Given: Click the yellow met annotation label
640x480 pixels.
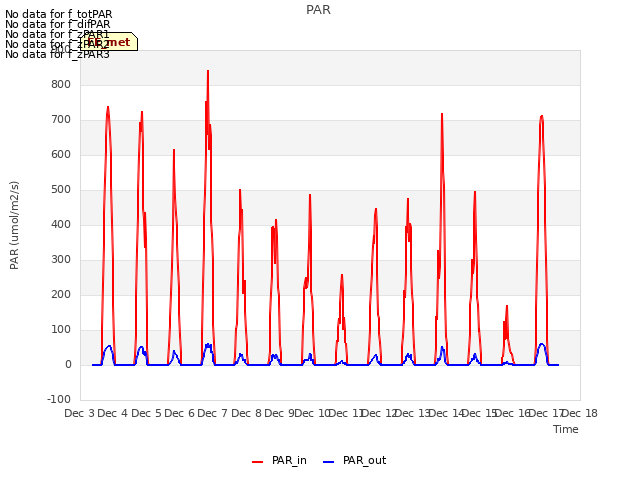Looking at the screenshot, I should point(109,42).
